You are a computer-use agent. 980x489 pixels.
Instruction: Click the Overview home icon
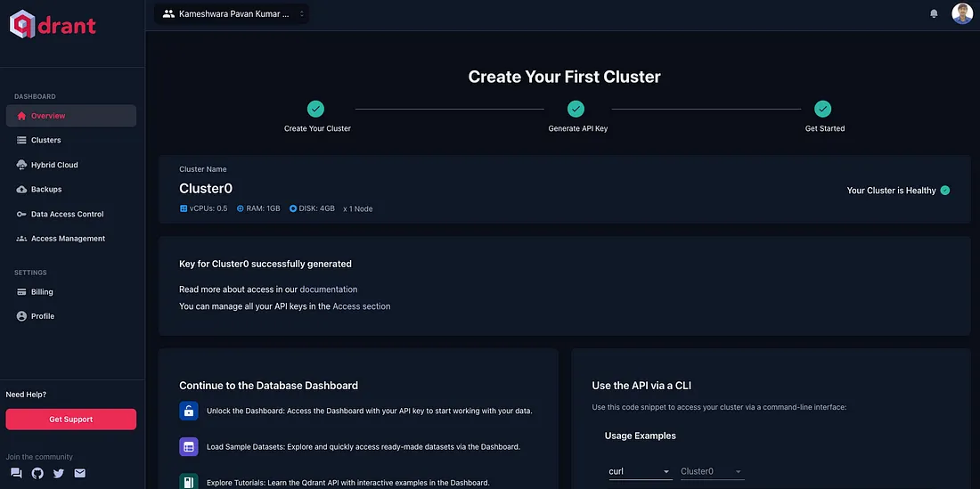coord(21,116)
